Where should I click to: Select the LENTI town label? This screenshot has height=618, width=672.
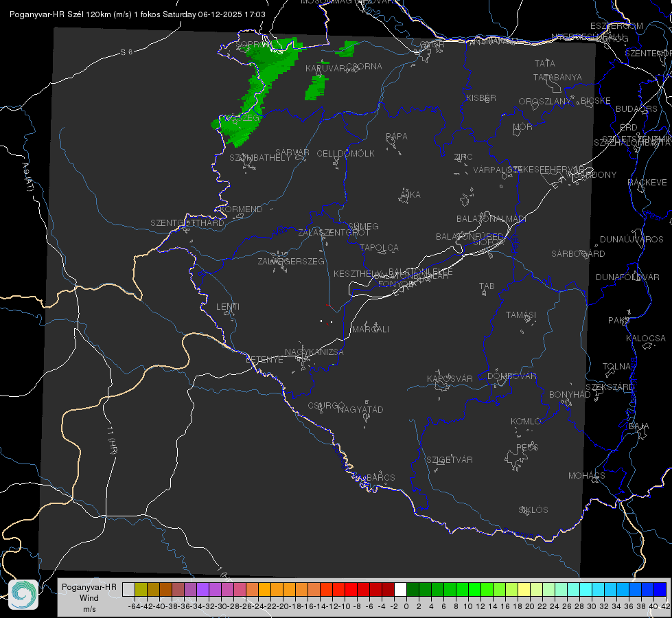tap(228, 307)
